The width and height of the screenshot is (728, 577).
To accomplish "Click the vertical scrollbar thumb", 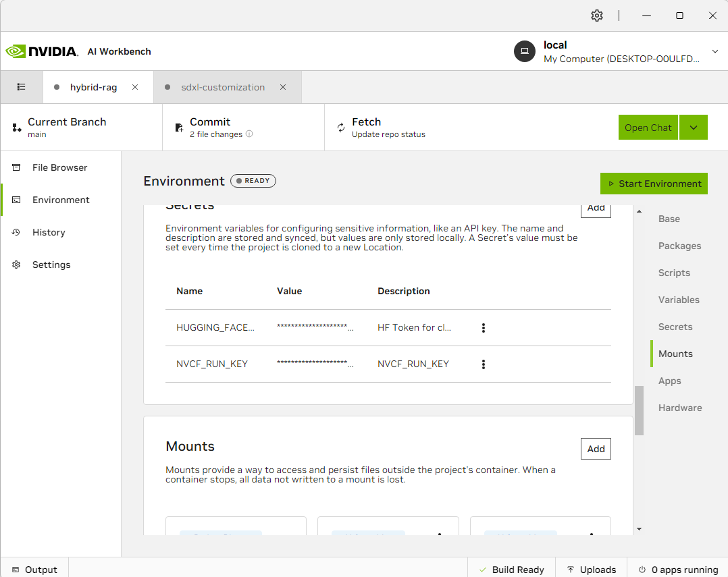I will click(639, 410).
